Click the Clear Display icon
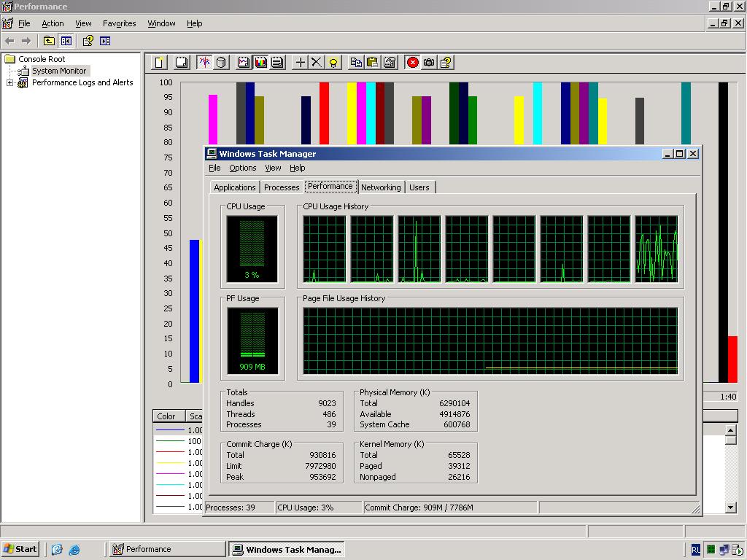 point(182,63)
